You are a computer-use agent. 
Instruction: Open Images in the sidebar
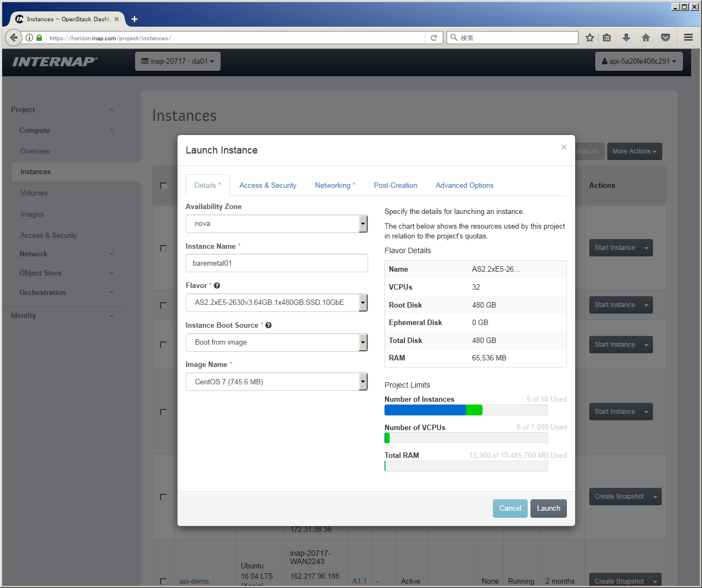click(x=32, y=214)
